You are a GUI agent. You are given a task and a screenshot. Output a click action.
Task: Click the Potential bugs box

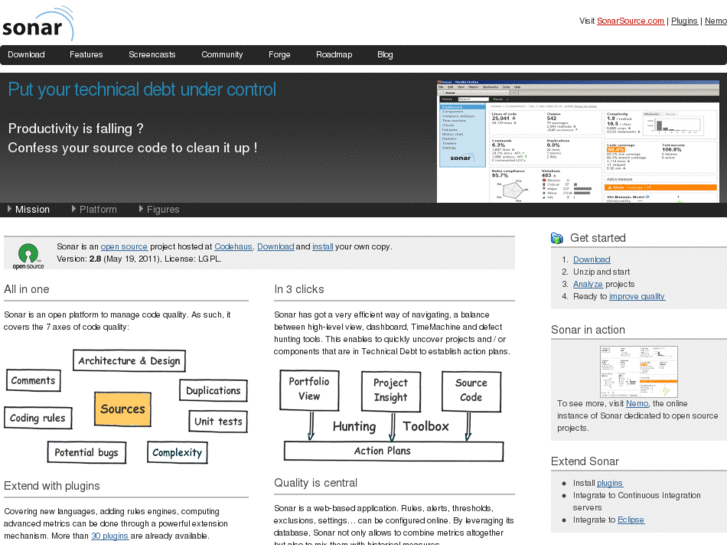tap(87, 452)
